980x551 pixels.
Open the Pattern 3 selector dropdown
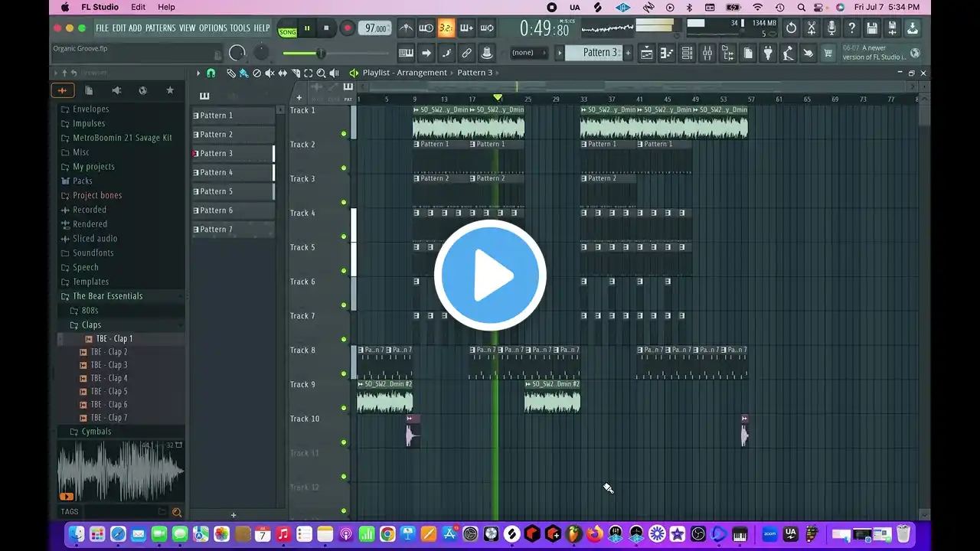coord(599,53)
